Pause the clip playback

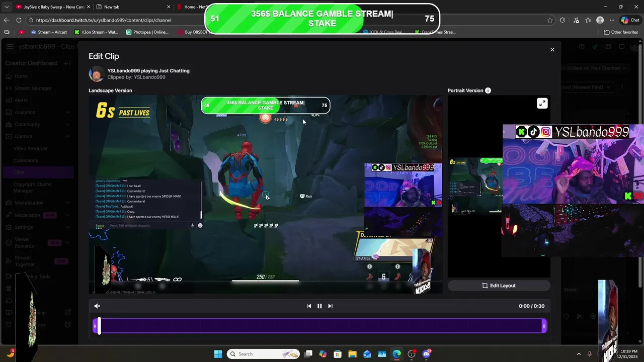pos(319,306)
